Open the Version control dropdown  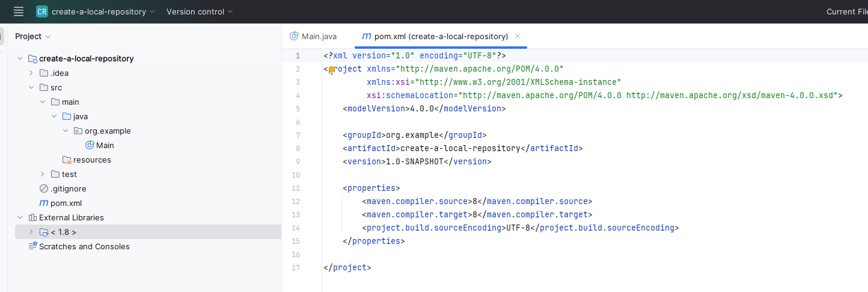tap(200, 11)
